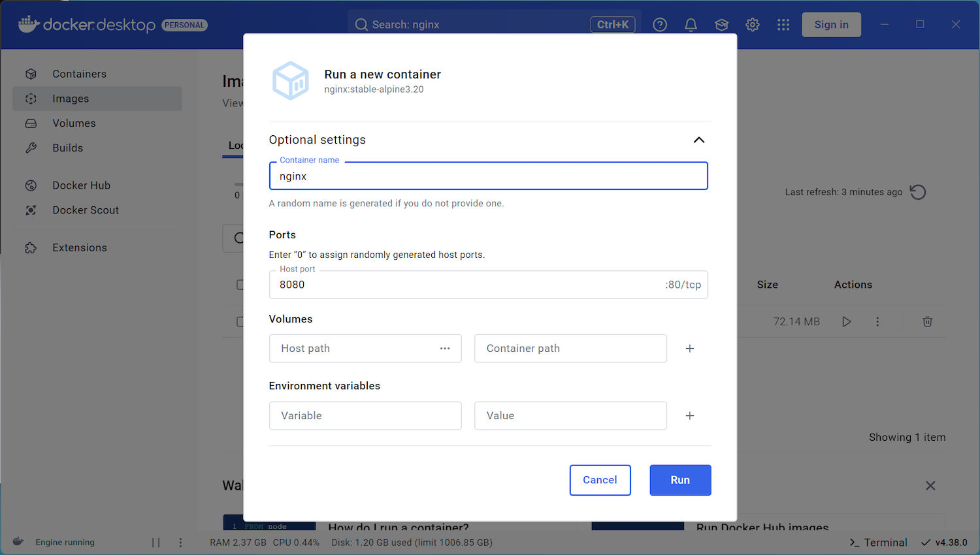Open the help question mark icon

[x=660, y=25]
